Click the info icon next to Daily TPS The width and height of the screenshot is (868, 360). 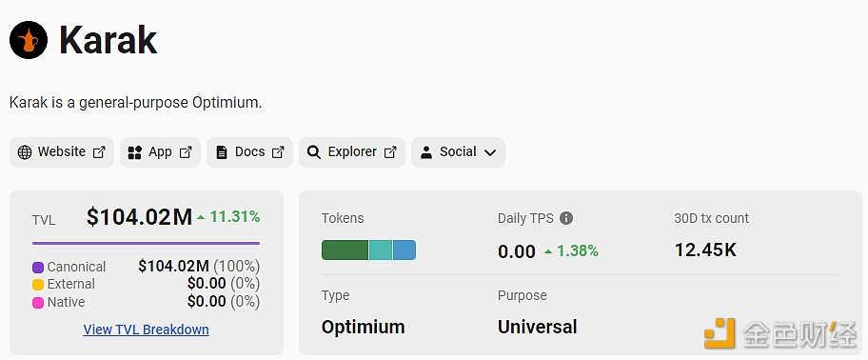coord(565,218)
